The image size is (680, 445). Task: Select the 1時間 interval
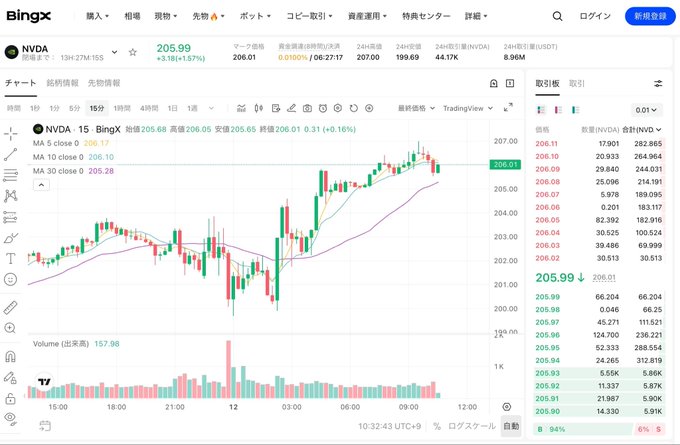[122, 108]
